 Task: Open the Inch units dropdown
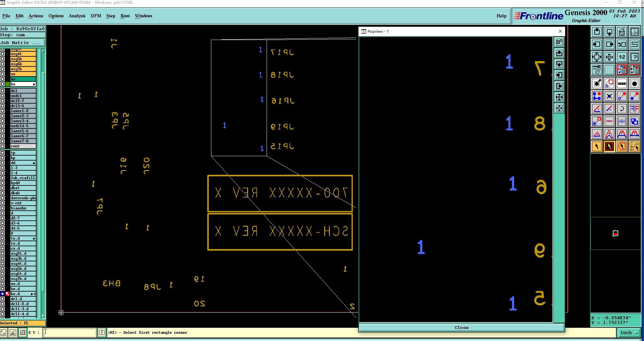click(x=629, y=332)
